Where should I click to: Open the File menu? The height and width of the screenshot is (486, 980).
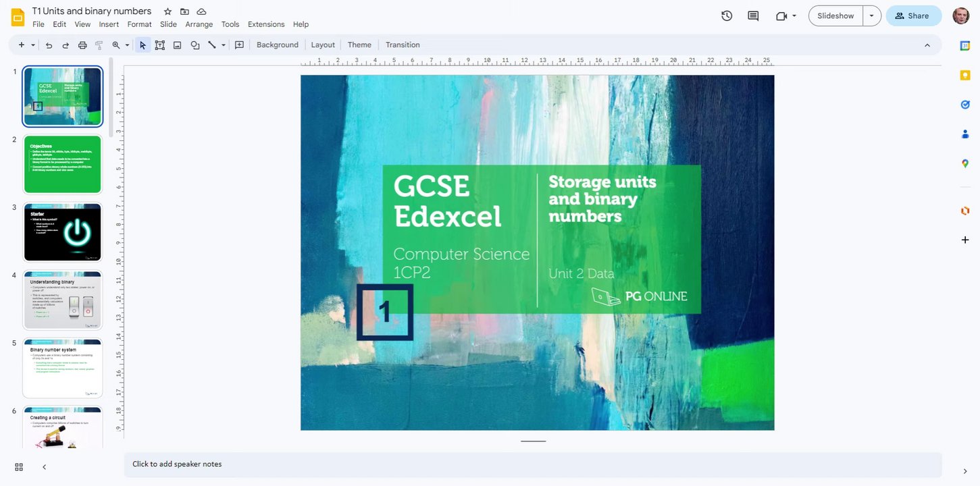tap(38, 24)
